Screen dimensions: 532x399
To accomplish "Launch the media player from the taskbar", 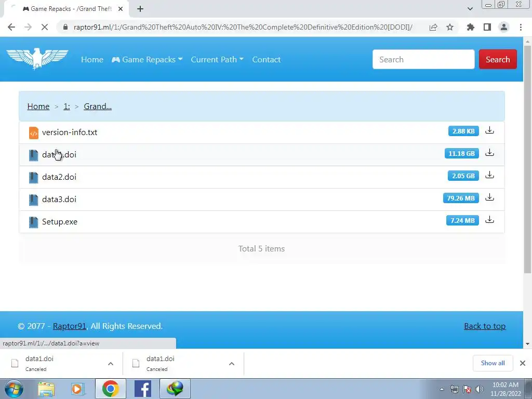I will click(78, 389).
